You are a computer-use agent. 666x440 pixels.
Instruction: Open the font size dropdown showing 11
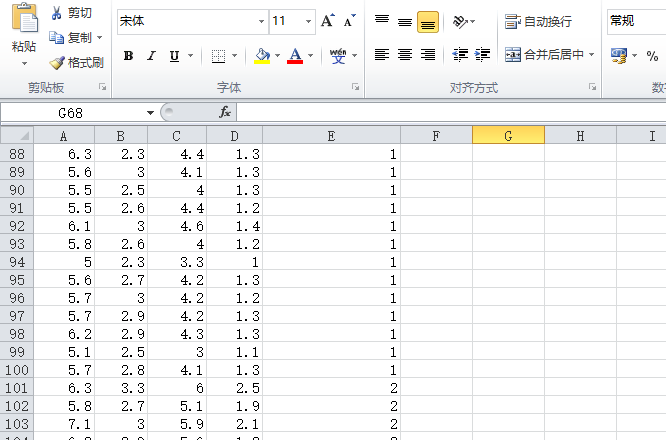pos(308,21)
